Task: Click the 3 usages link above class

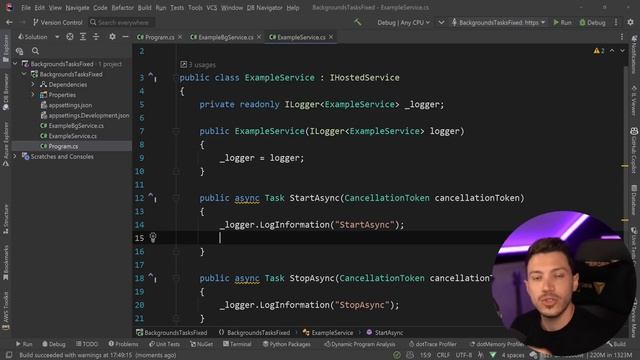Action: click(x=202, y=64)
